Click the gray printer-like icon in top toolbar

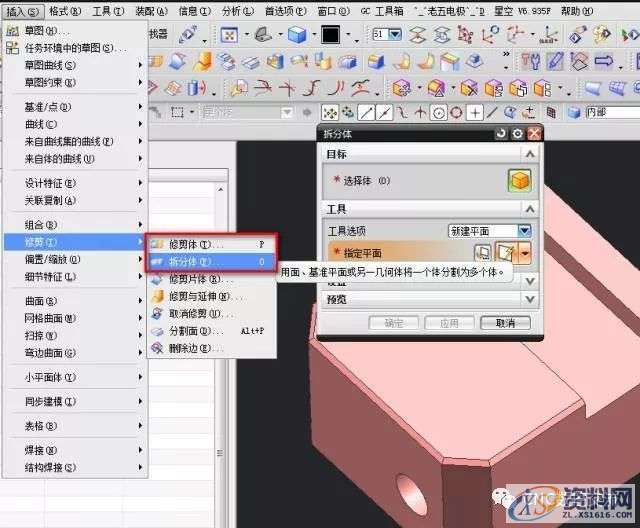[263, 35]
